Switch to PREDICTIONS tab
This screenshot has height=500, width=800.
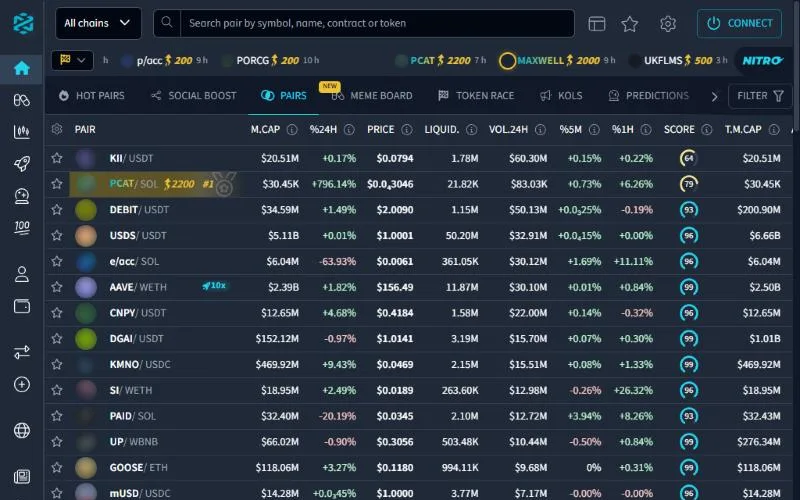point(648,95)
